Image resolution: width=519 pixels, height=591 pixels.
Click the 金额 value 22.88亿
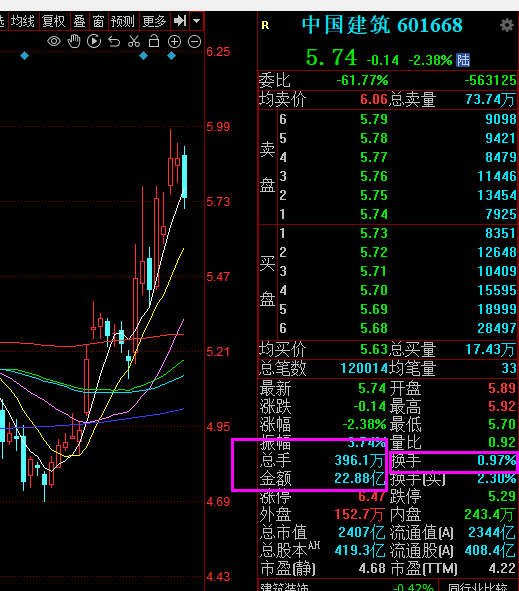360,478
